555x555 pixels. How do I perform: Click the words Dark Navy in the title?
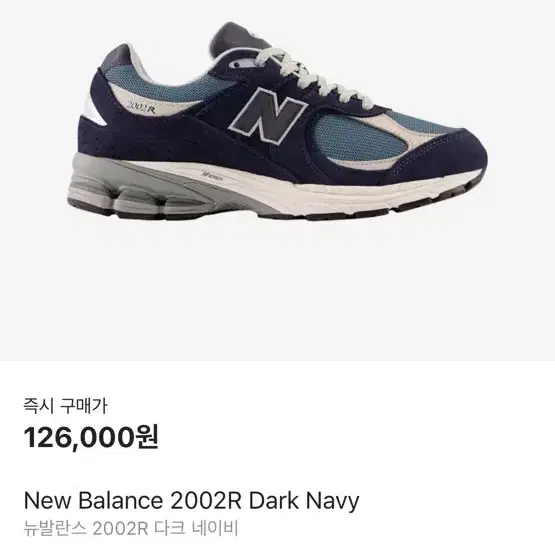coord(304,501)
